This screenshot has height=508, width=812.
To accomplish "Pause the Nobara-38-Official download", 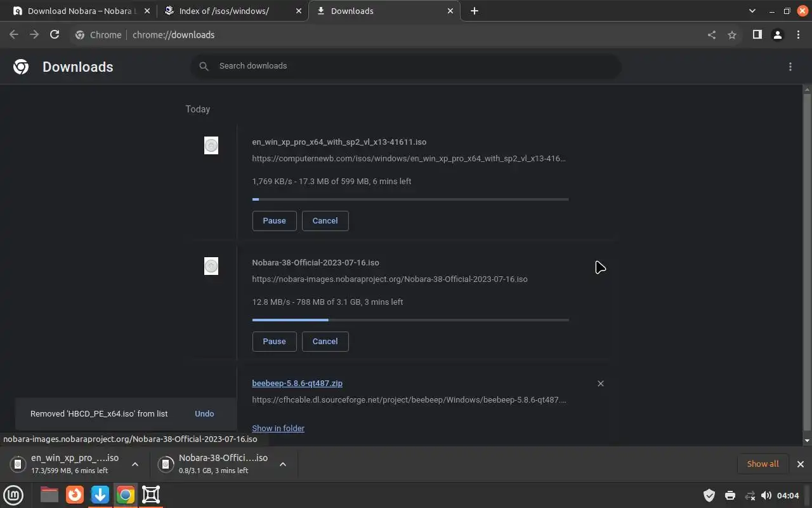I will [274, 342].
